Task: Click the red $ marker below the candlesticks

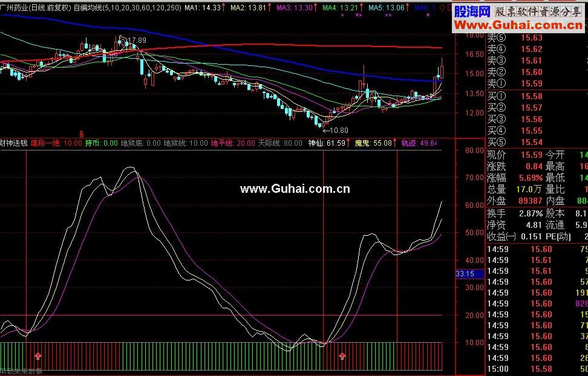Action: [x=82, y=134]
